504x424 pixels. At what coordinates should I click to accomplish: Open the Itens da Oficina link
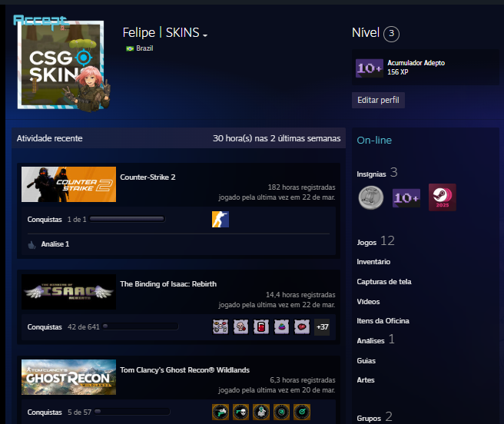tap(383, 321)
